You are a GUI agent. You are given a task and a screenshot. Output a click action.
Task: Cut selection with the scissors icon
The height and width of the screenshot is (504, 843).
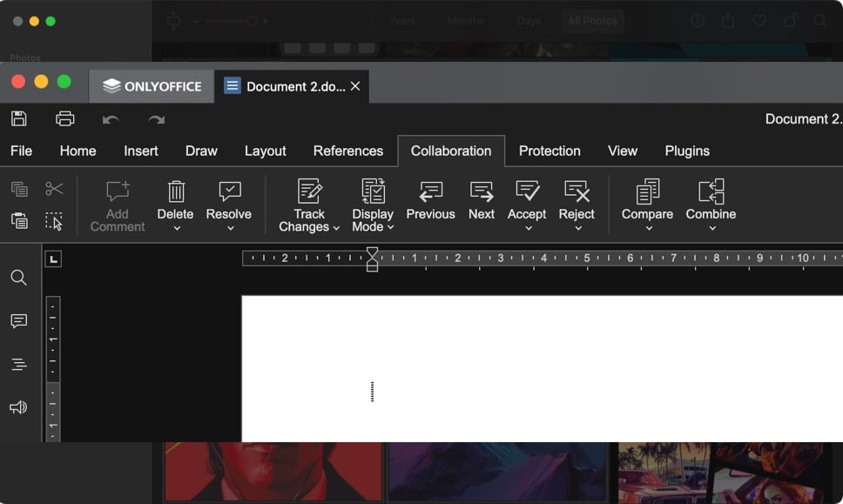[54, 189]
